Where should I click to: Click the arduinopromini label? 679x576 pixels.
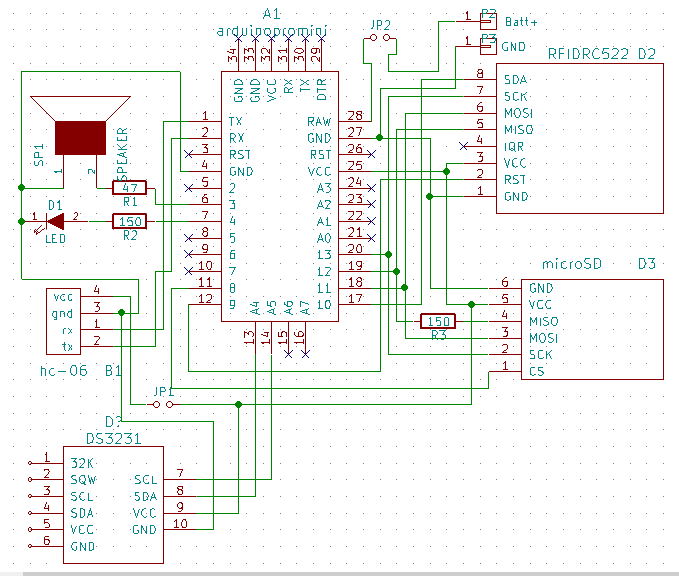point(272,31)
